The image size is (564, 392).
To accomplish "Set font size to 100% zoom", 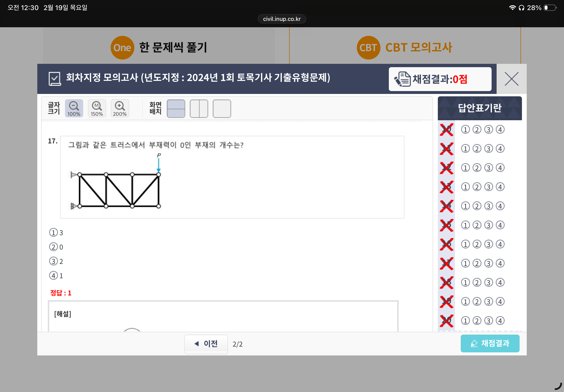I will [x=74, y=108].
